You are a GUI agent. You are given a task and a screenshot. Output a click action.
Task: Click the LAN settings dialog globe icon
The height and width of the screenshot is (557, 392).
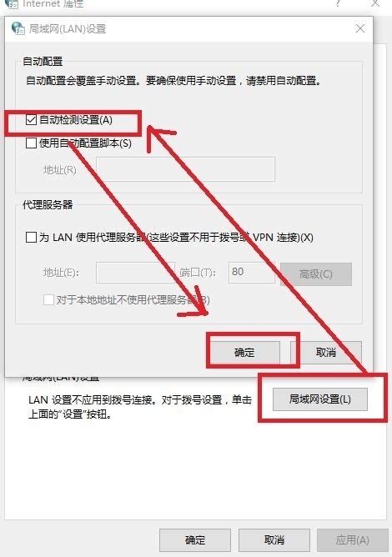click(x=18, y=28)
